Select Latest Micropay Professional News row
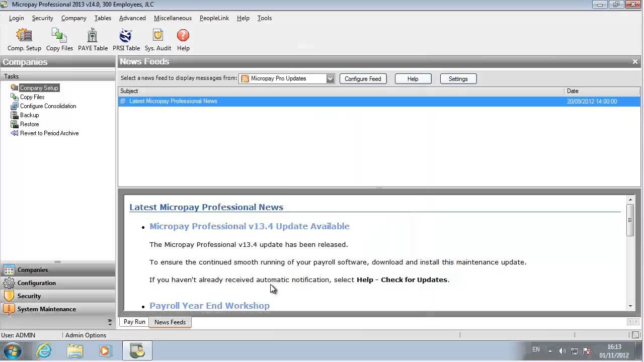 379,101
